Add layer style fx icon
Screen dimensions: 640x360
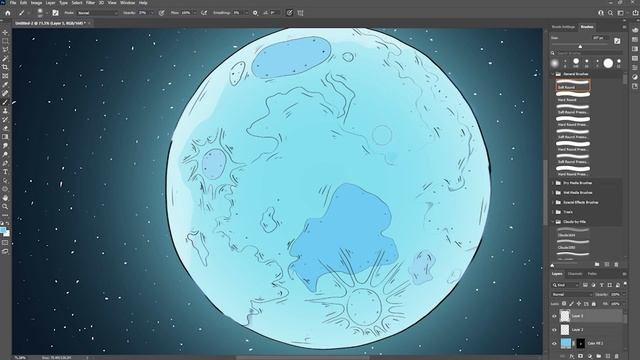pos(572,356)
